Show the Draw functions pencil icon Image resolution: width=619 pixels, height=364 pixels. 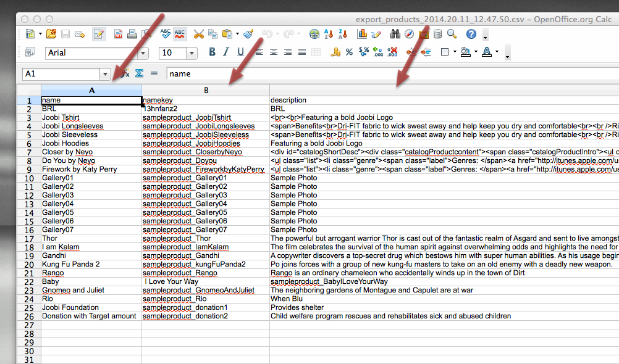coord(376,35)
